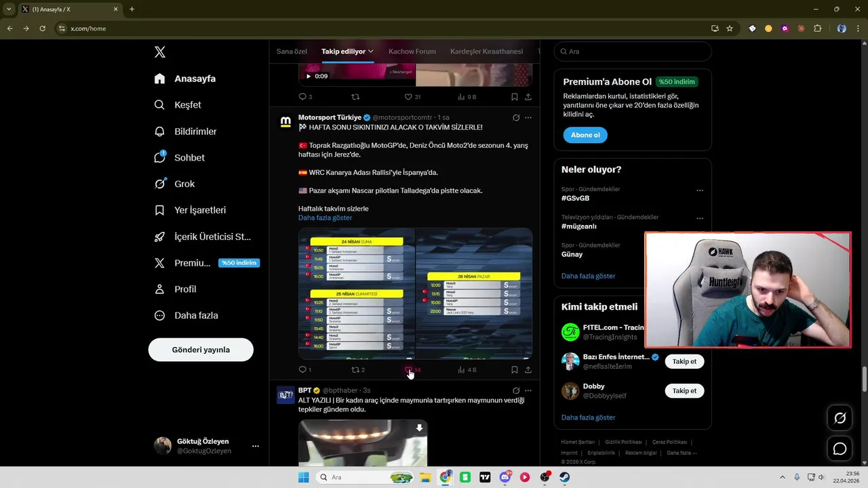The width and height of the screenshot is (868, 488).
Task: Open options for #mügeanlı trend
Action: pos(700,218)
